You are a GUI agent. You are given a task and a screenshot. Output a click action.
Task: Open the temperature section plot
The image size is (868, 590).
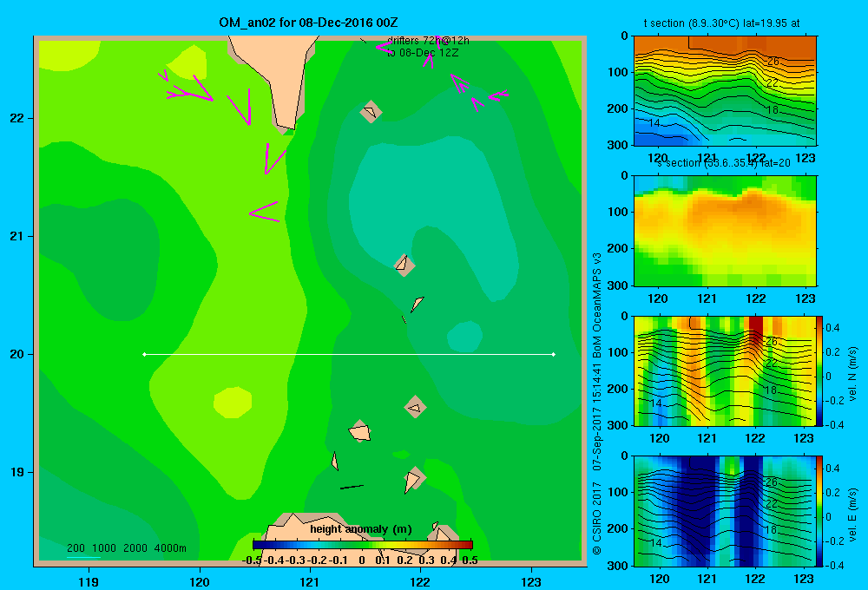725,91
